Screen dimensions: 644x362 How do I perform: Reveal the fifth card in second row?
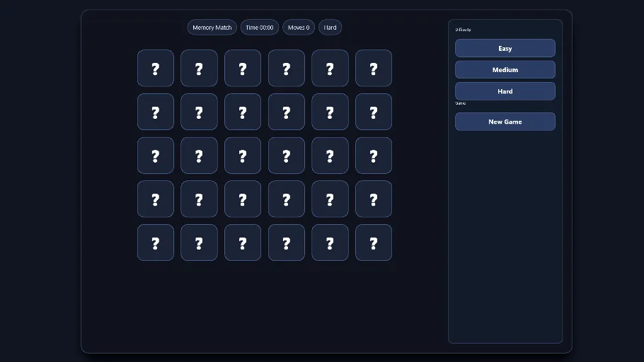[330, 112]
